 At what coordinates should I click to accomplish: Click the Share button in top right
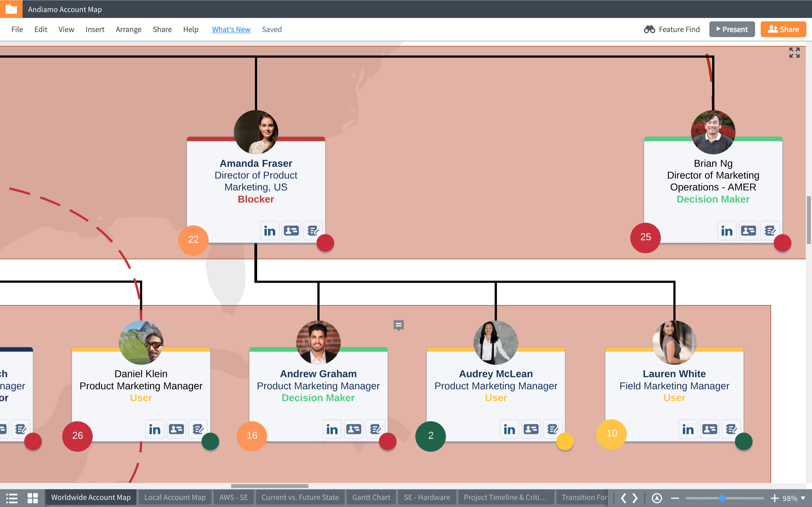point(783,29)
